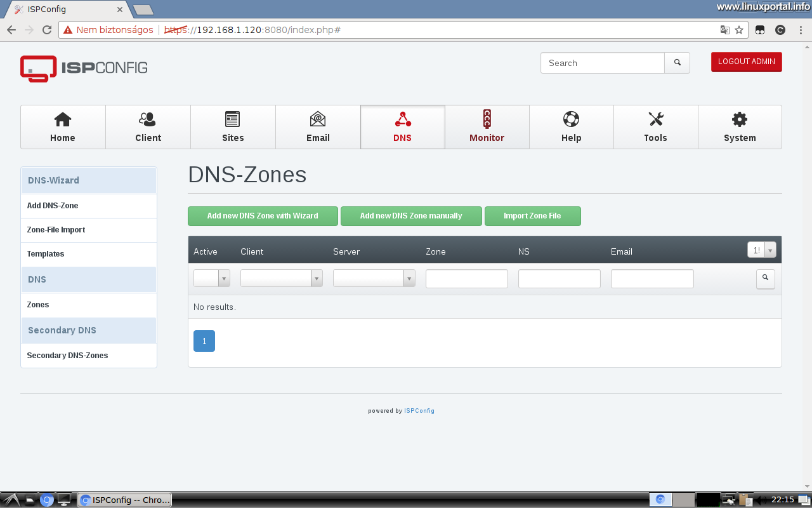The image size is (812, 508).
Task: Click the Email column header
Action: [x=622, y=251]
